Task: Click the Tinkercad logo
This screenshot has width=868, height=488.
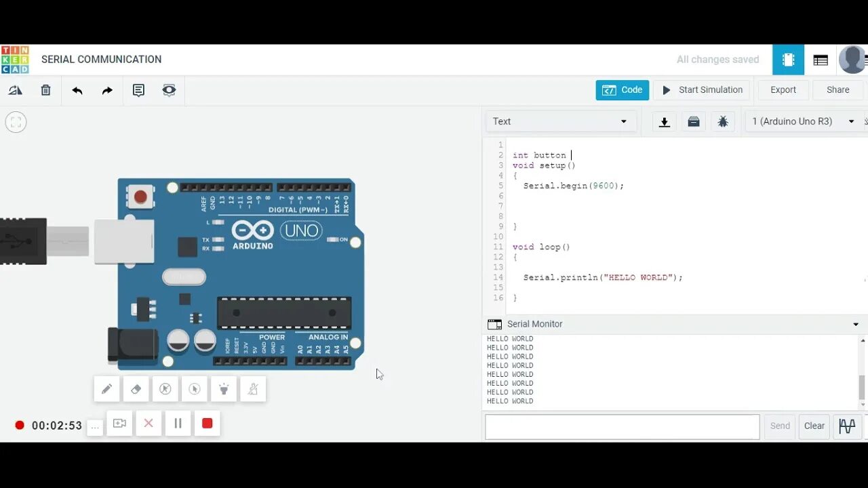Action: (x=15, y=60)
